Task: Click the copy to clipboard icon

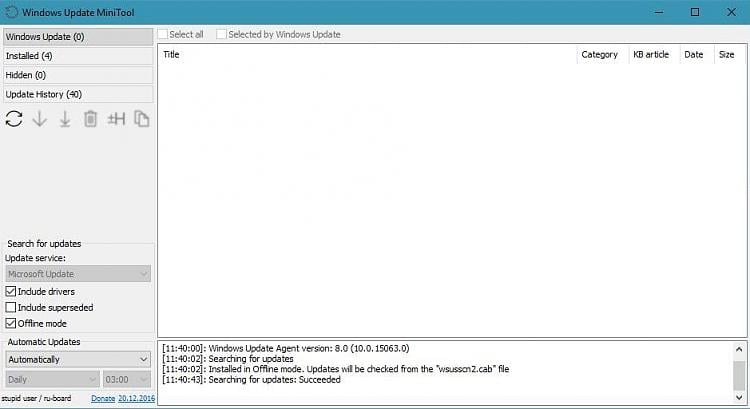Action: coord(142,119)
